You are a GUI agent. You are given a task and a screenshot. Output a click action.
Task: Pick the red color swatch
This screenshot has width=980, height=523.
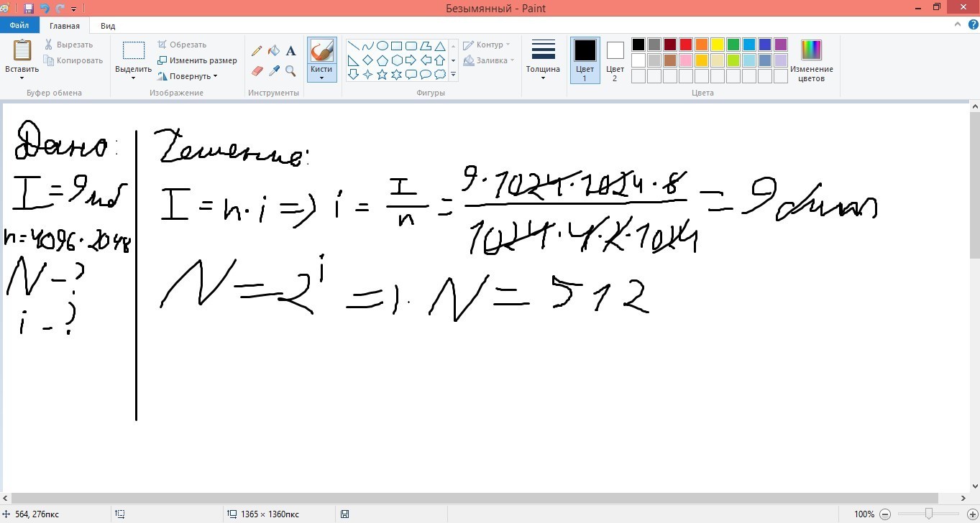(x=686, y=45)
